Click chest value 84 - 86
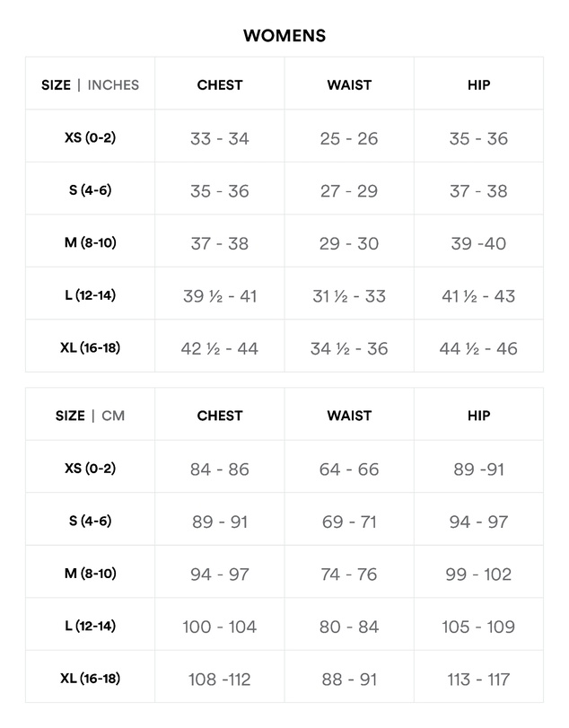The image size is (569, 728). [x=220, y=469]
